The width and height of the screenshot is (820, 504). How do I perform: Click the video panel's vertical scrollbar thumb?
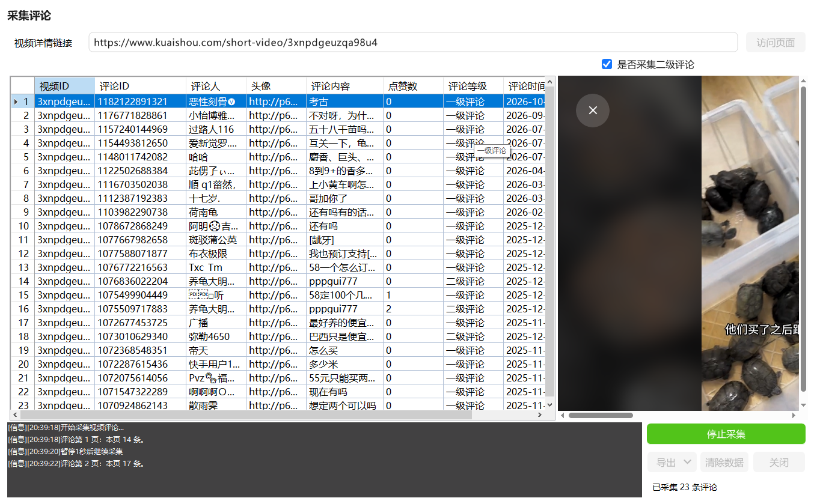(x=803, y=240)
